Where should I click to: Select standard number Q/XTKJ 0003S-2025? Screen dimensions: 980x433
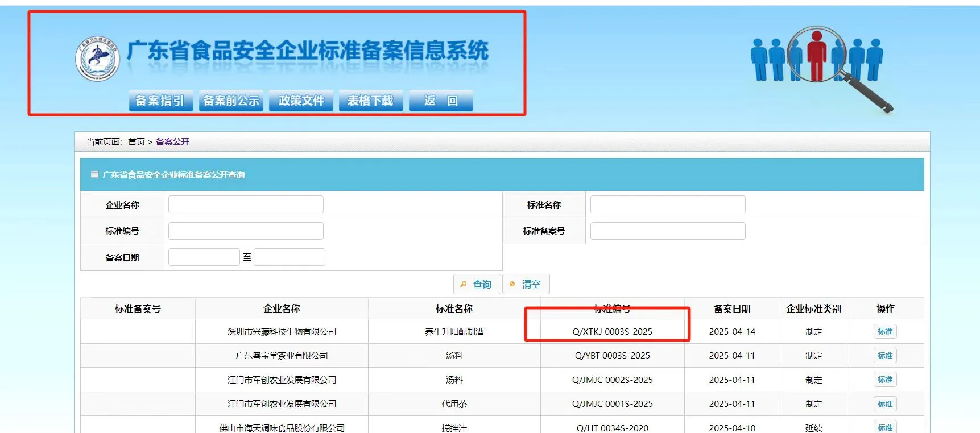(612, 332)
